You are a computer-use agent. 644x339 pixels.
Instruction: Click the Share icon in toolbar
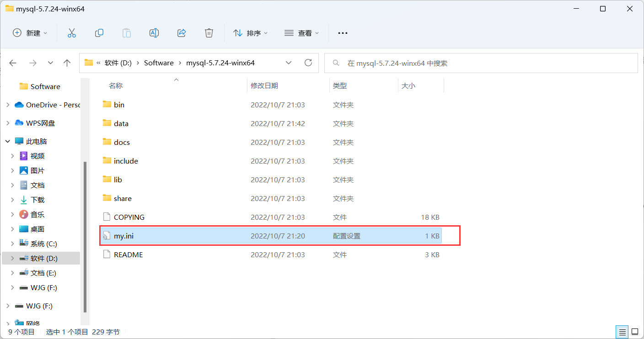click(x=182, y=33)
